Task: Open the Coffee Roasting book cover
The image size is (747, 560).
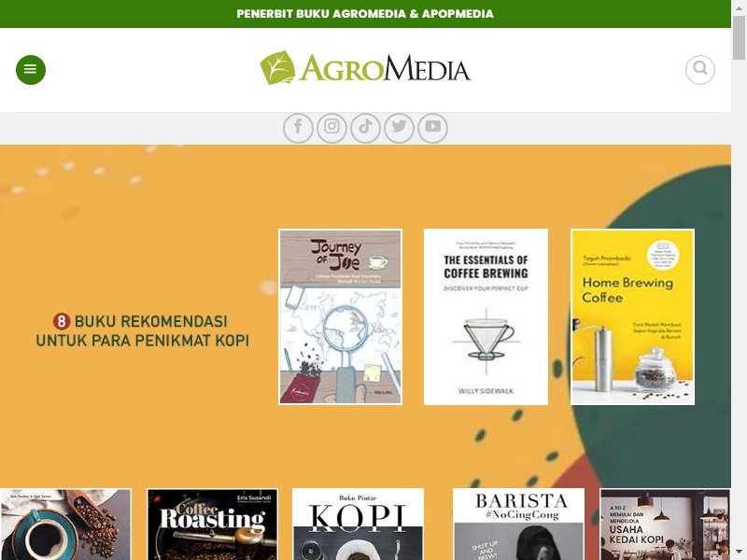Action: pyautogui.click(x=212, y=524)
